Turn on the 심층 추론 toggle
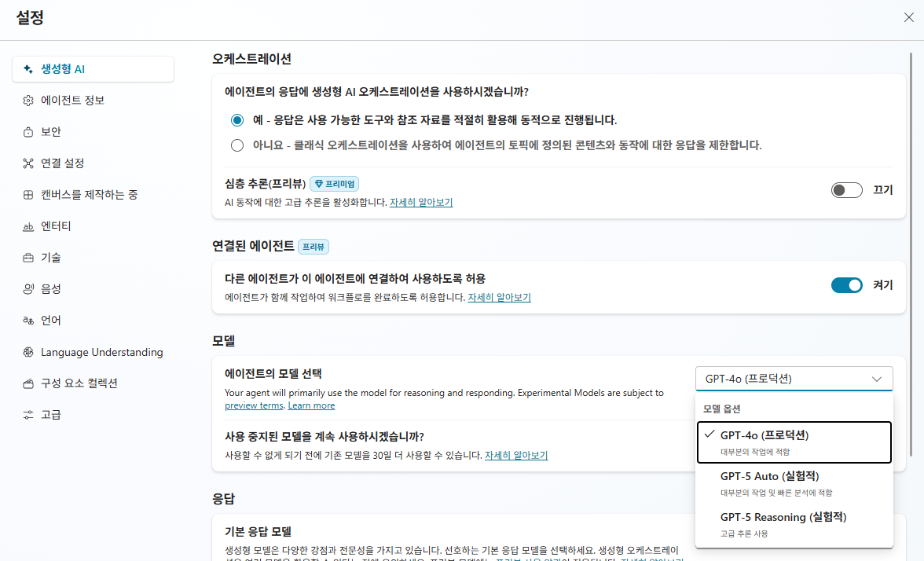Image resolution: width=924 pixels, height=561 pixels. point(846,190)
